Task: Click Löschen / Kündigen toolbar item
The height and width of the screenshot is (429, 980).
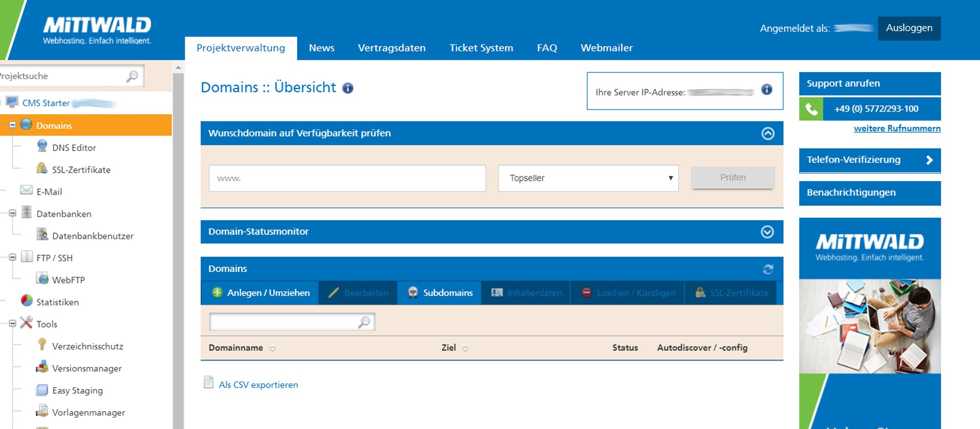Action: pyautogui.click(x=627, y=293)
